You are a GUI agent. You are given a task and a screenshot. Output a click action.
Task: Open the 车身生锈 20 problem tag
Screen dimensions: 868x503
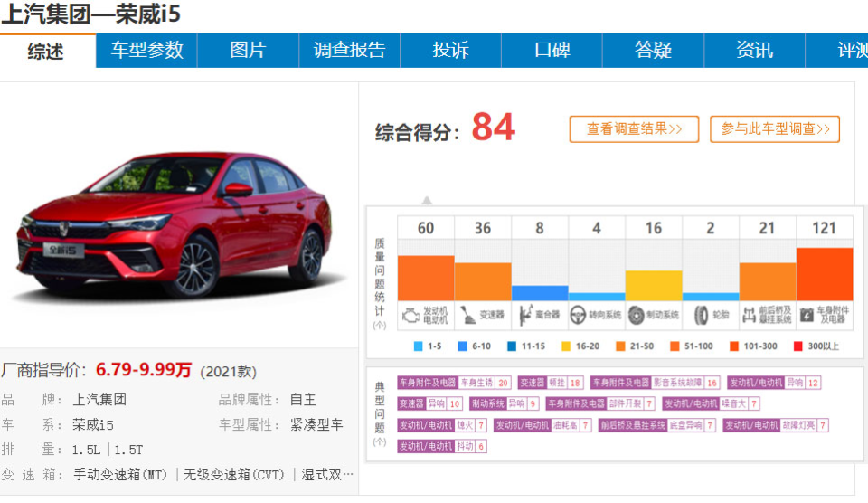point(454,383)
